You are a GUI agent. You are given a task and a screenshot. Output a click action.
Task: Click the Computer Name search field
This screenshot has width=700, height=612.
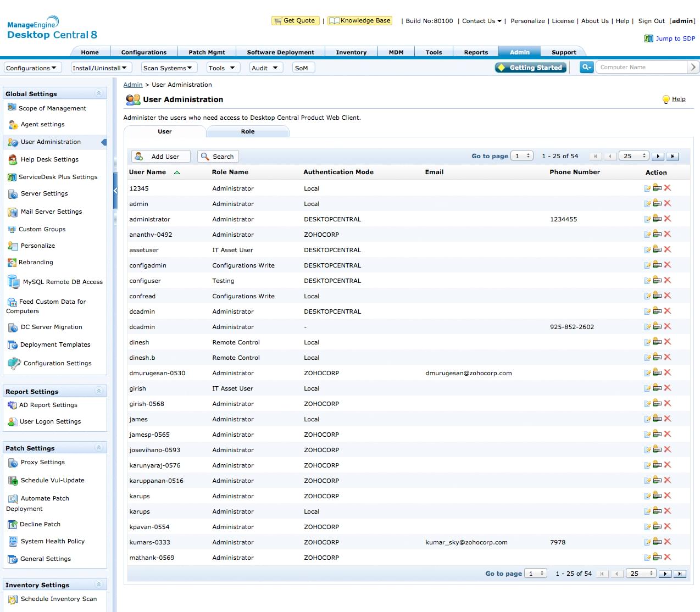click(x=641, y=67)
